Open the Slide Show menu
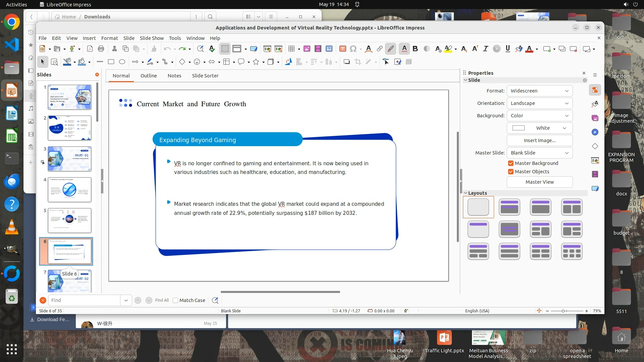644x362 pixels. (x=152, y=38)
